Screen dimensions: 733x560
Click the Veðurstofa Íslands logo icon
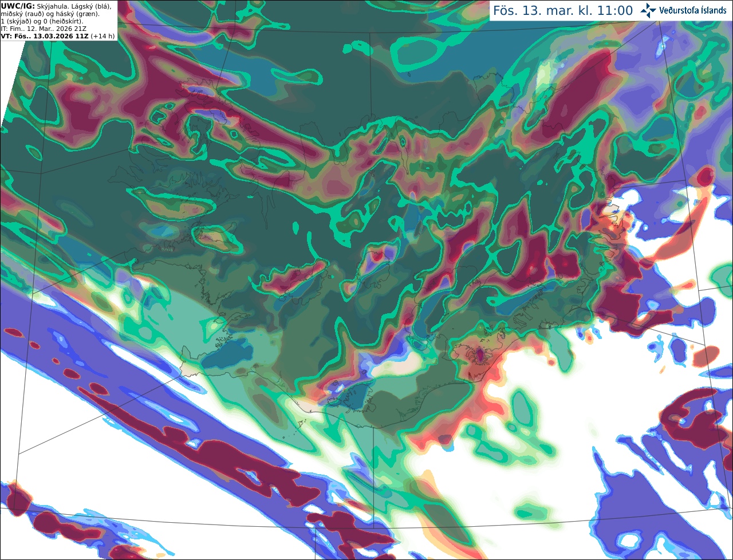tap(648, 10)
